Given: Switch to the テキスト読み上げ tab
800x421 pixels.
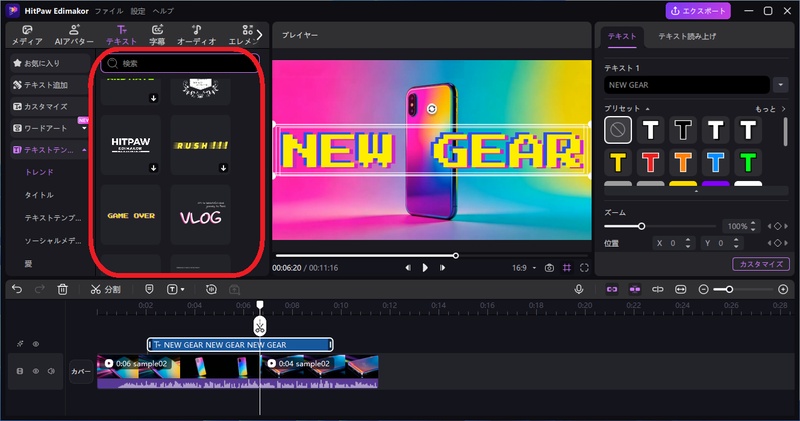Looking at the screenshot, I should (687, 36).
